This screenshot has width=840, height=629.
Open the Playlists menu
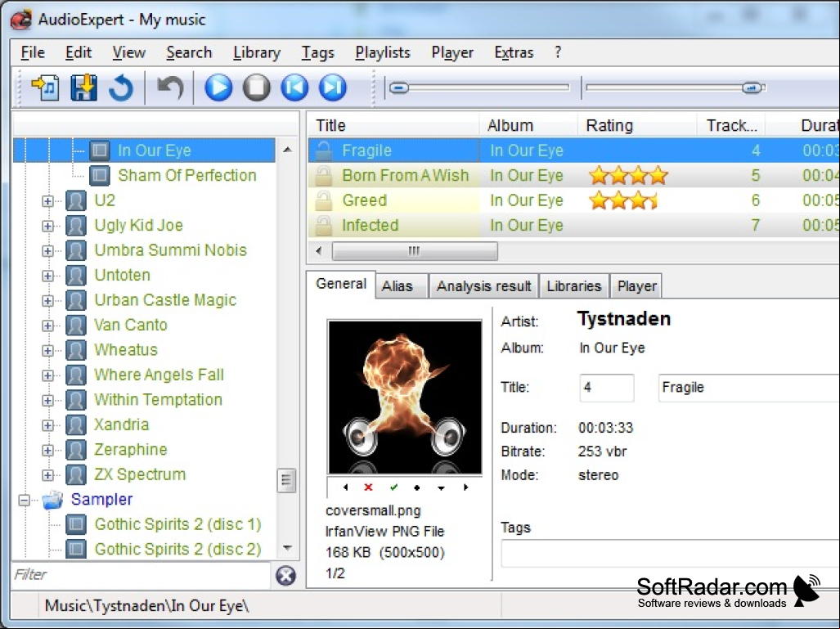[383, 52]
